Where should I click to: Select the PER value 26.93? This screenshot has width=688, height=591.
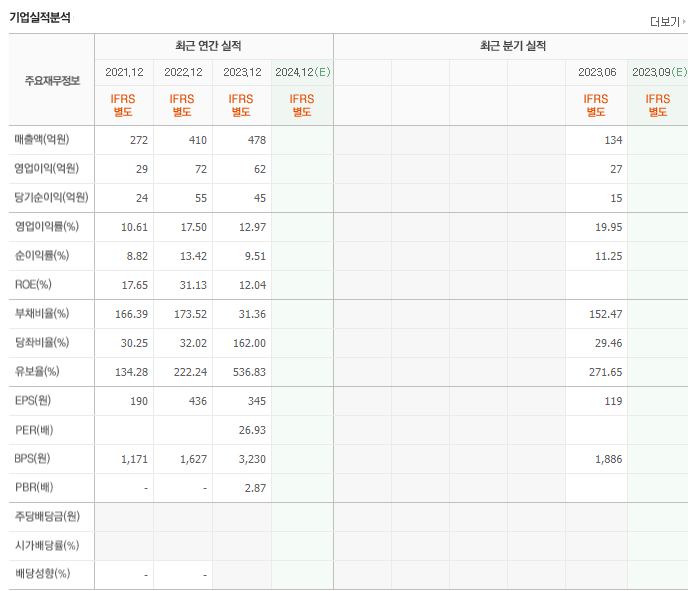252,430
